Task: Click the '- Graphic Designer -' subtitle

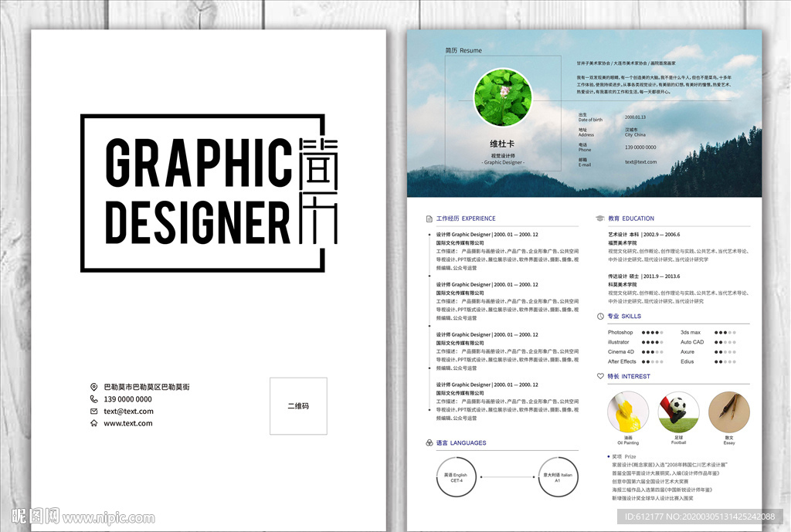Action: coord(502,162)
